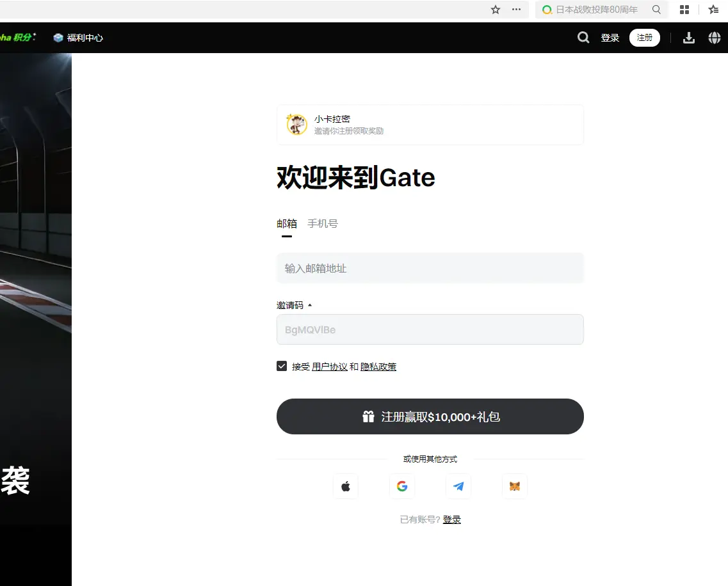Uncheck the 接受用户协议 checkbox
Image resolution: width=728 pixels, height=586 pixels.
(x=282, y=366)
